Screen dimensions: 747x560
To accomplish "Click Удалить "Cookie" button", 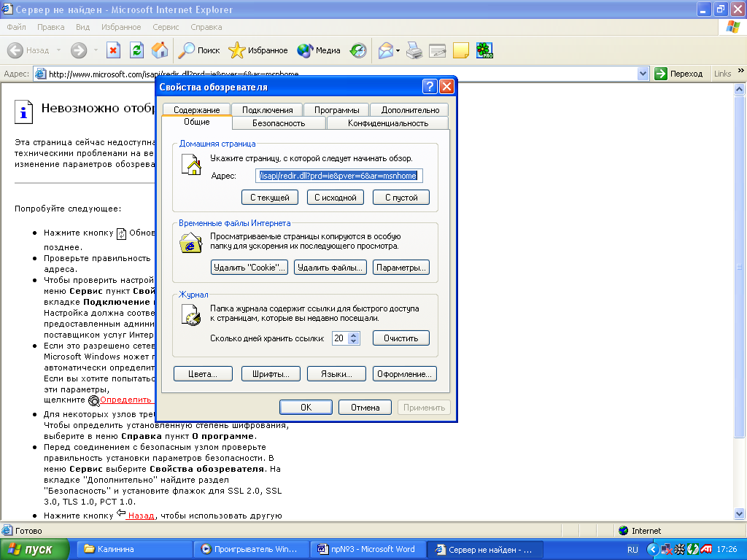I will pyautogui.click(x=249, y=268).
